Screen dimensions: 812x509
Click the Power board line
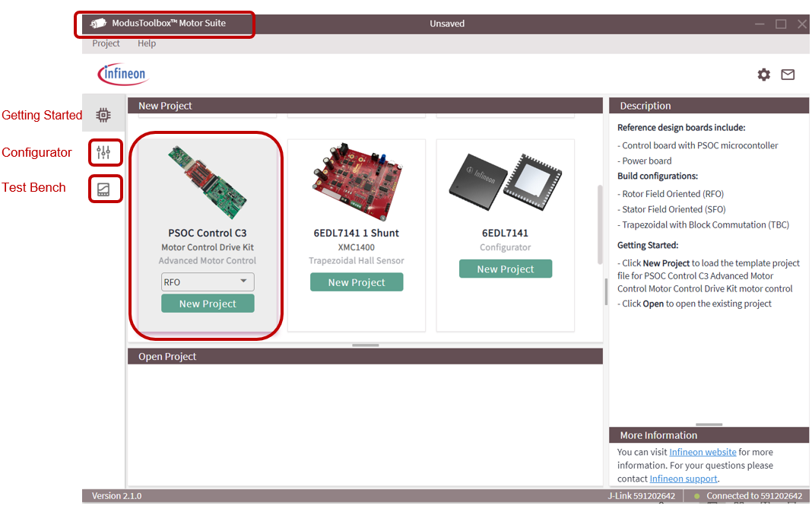coord(644,161)
